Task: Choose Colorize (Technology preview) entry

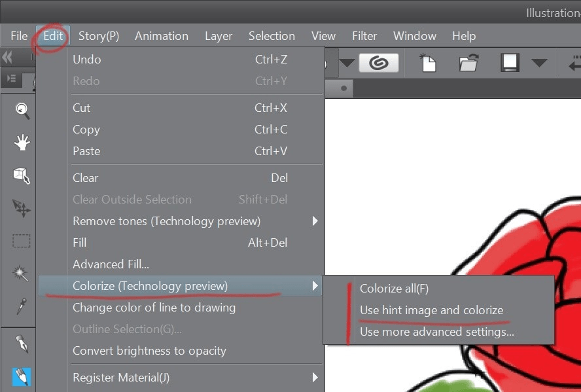Action: 181,286
